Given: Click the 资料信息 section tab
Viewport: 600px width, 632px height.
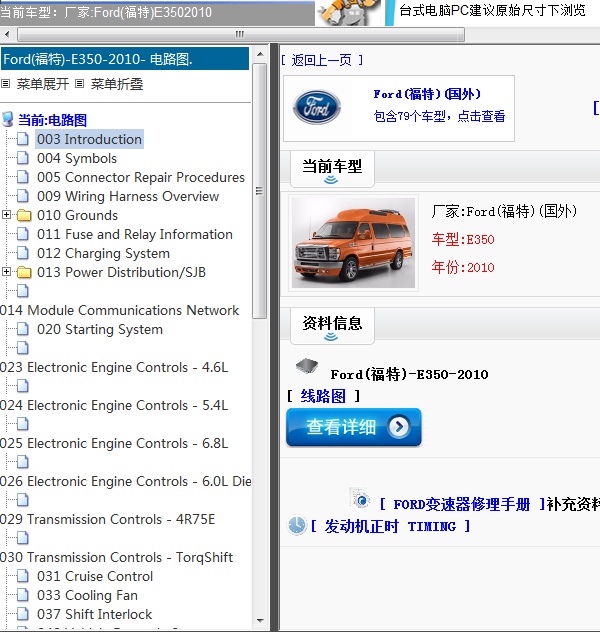Looking at the screenshot, I should (332, 326).
